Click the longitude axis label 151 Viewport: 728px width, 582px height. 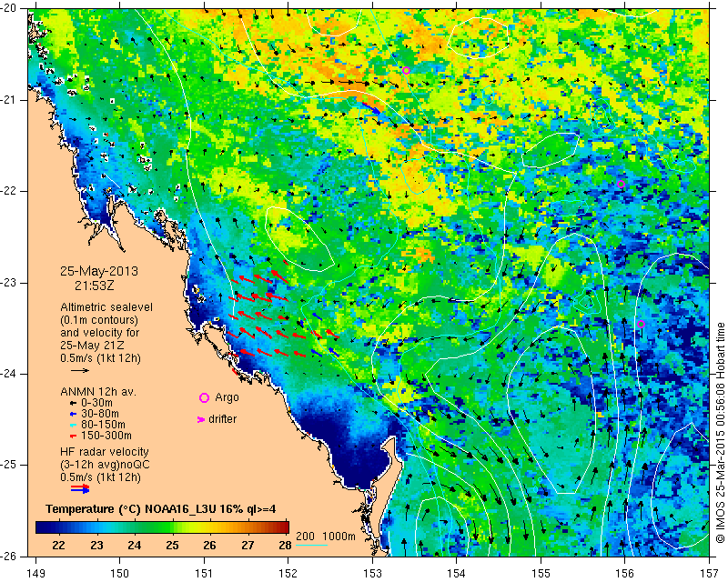[x=204, y=574]
